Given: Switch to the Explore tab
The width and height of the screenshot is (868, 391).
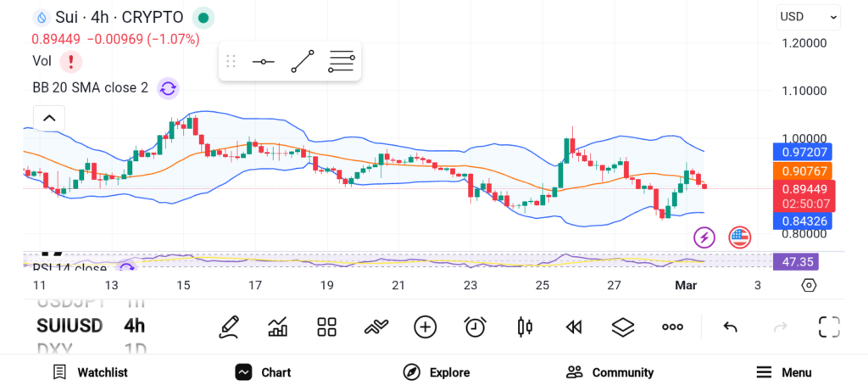Looking at the screenshot, I should (x=436, y=372).
